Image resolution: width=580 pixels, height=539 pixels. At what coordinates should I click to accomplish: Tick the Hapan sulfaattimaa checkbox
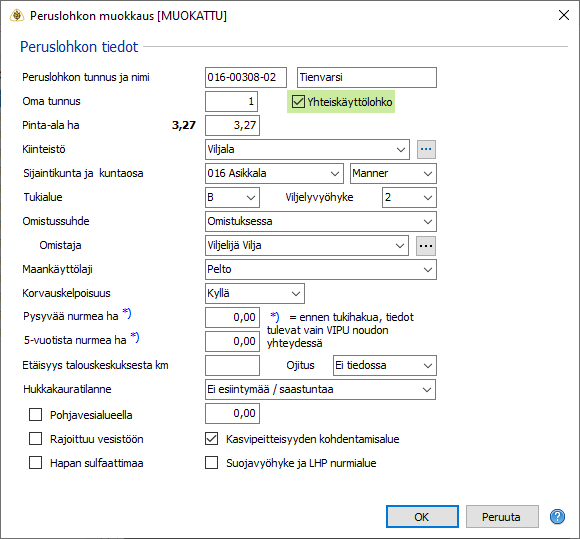[36, 463]
